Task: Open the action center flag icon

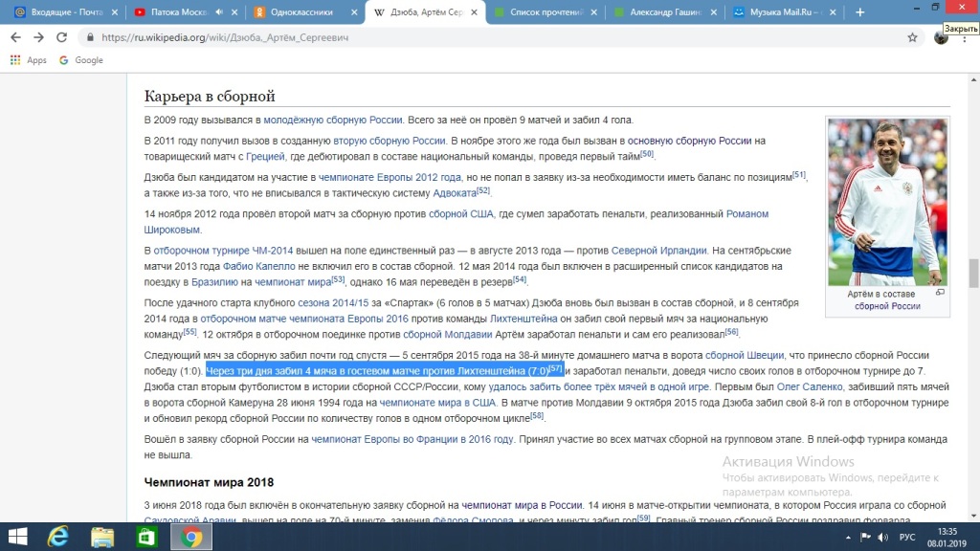Action: [865, 538]
